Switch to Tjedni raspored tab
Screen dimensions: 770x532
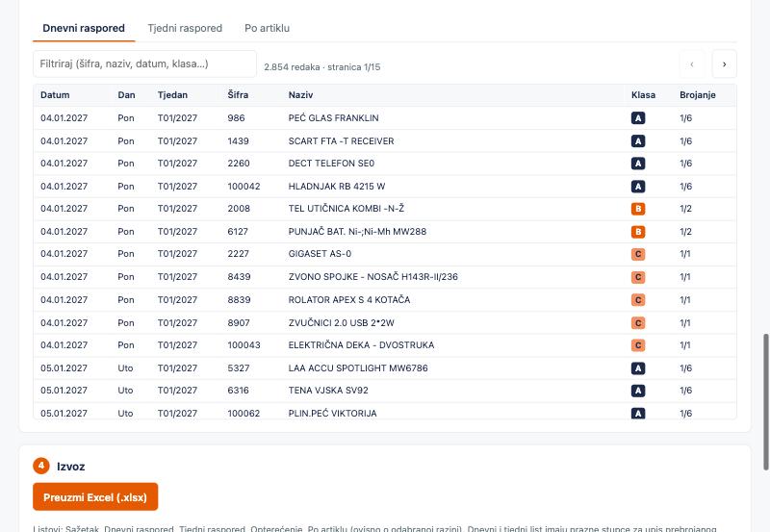185,29
